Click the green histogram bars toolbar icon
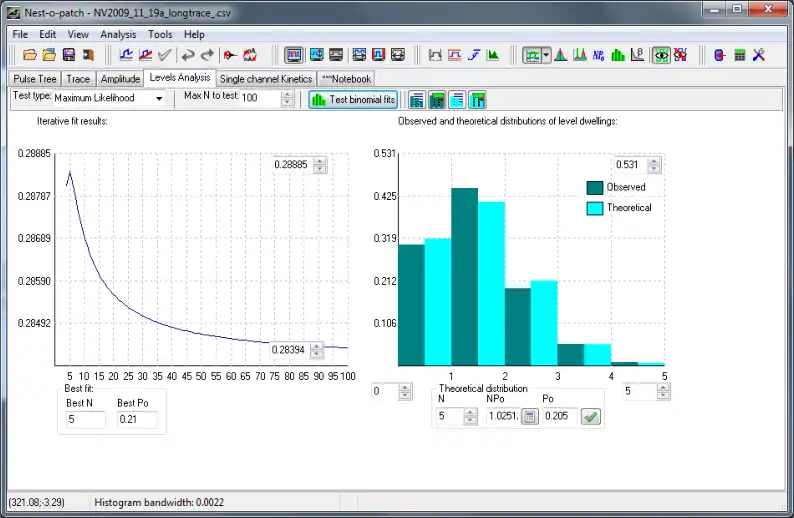The width and height of the screenshot is (794, 518). [x=618, y=55]
